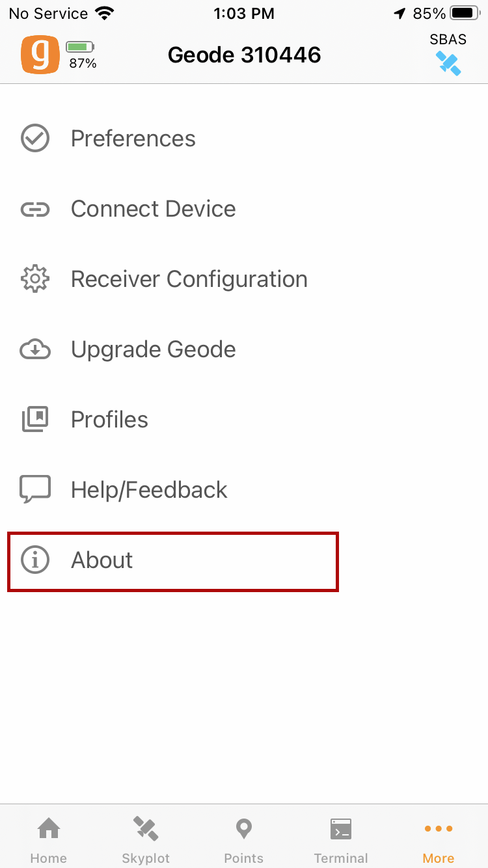The image size is (488, 868).
Task: Click the Help/Feedback speech bubble icon
Action: click(x=35, y=490)
